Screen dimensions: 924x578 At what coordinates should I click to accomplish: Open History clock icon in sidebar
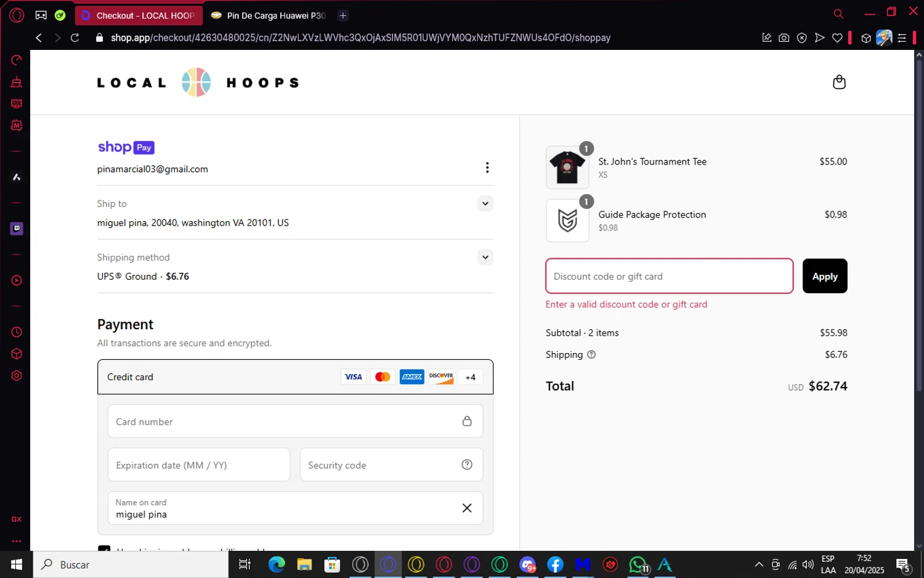pos(17,332)
